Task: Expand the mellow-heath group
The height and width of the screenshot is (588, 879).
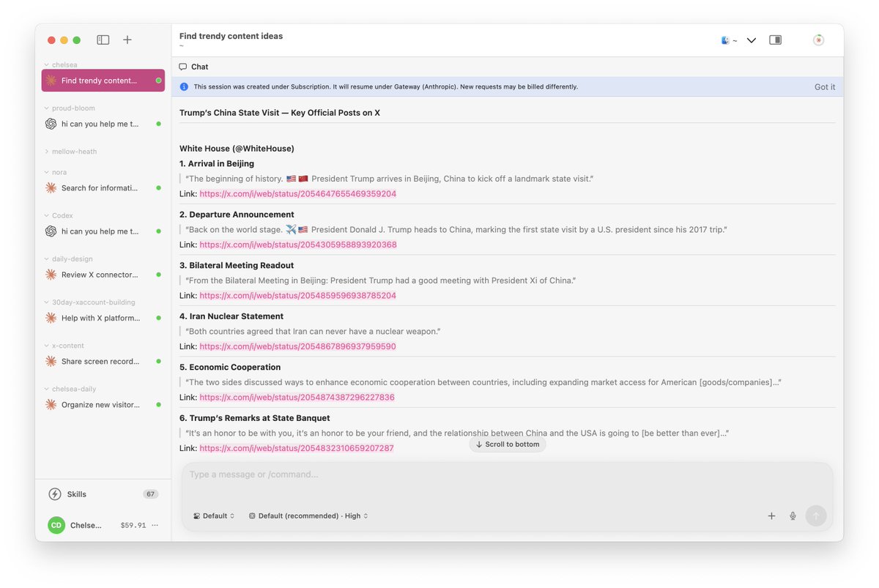Action: [70, 152]
